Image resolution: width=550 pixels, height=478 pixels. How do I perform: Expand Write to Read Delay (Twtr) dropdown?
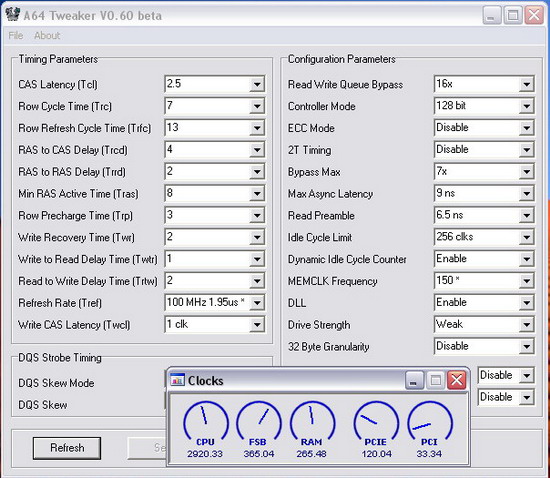click(x=257, y=259)
